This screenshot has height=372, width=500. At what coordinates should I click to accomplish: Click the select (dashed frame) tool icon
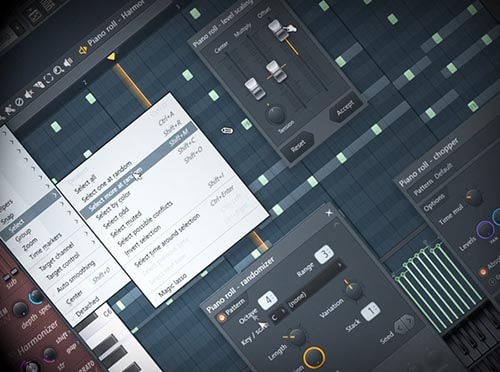[x=49, y=78]
